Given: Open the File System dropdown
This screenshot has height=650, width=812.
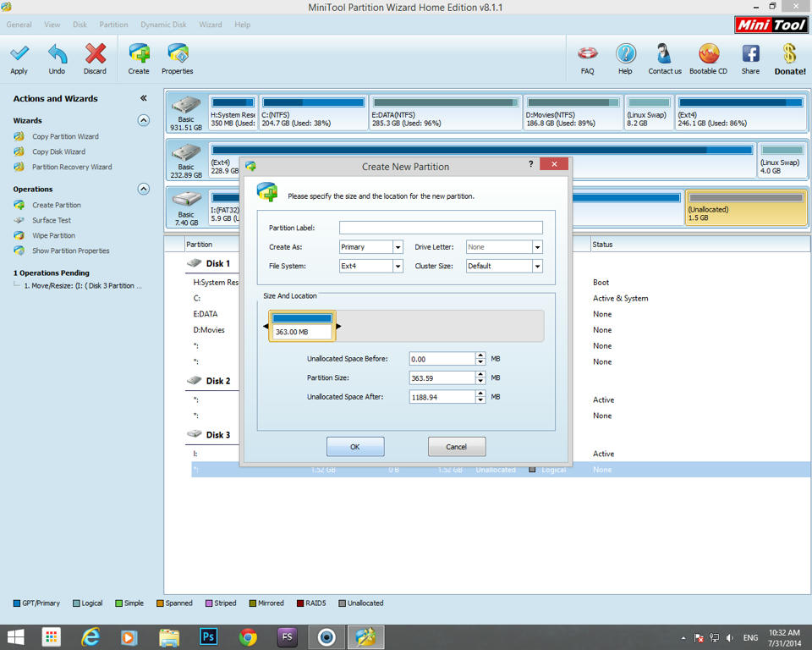Looking at the screenshot, I should click(x=398, y=266).
